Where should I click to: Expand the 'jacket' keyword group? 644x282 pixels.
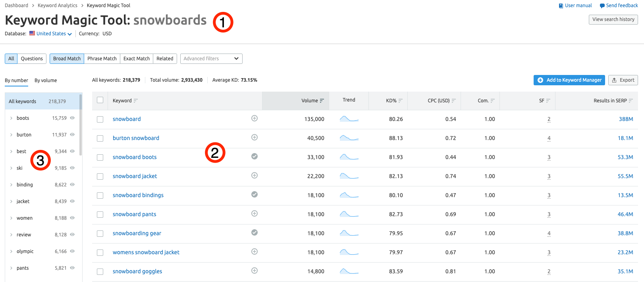[x=11, y=201]
